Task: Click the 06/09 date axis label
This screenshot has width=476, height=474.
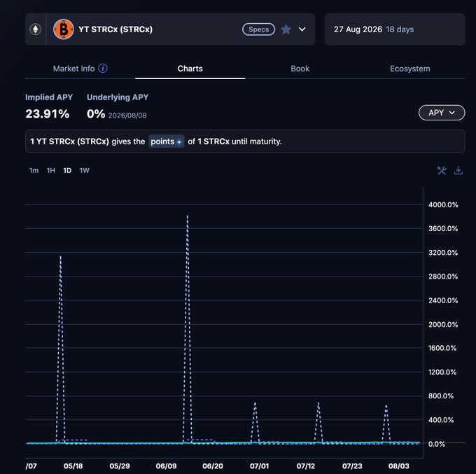Action: pos(166,466)
